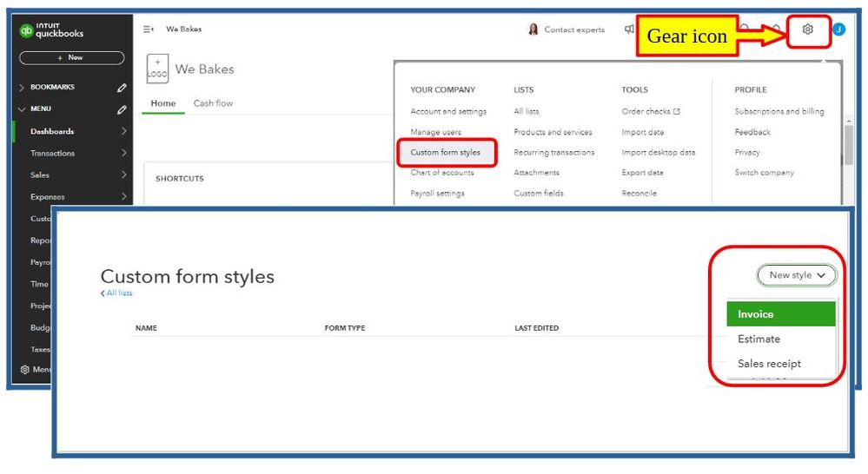The height and width of the screenshot is (474, 868).
Task: Open Expenses in the sidebar
Action: (48, 197)
